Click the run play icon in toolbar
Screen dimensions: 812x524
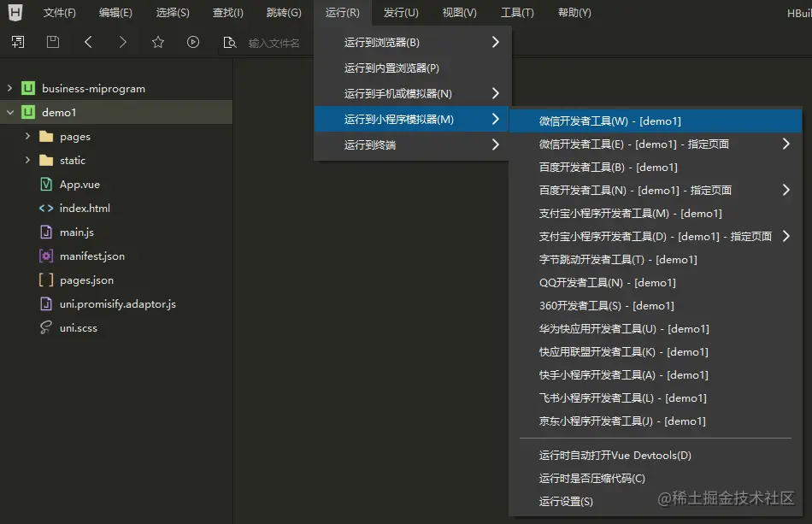coord(193,42)
